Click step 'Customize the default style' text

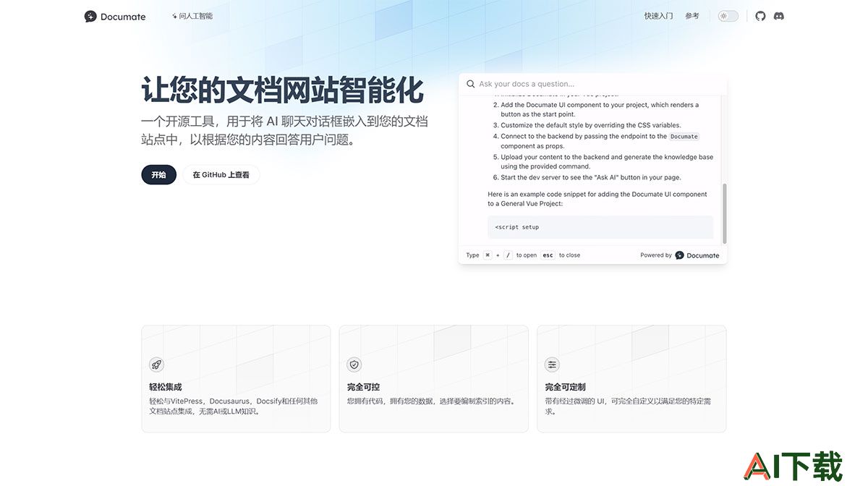point(591,125)
